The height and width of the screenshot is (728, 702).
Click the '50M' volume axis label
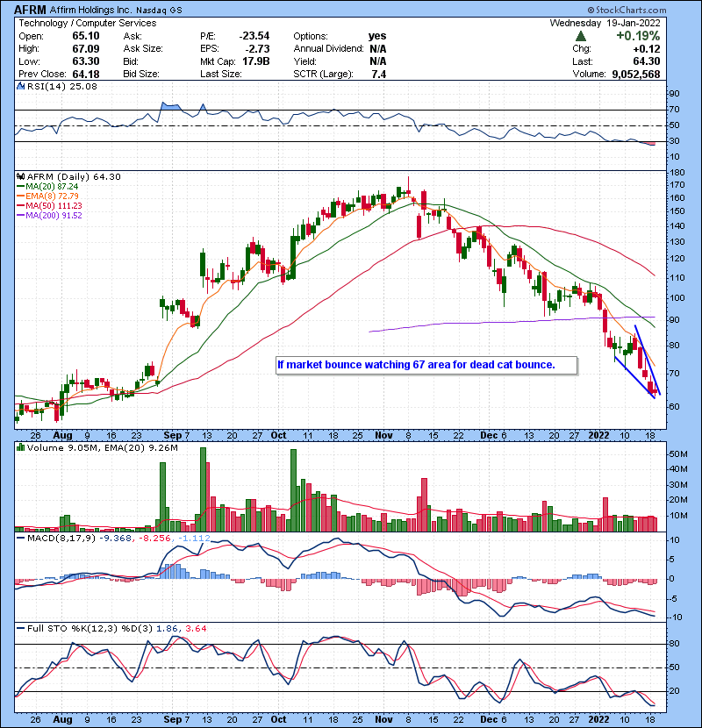tap(678, 454)
